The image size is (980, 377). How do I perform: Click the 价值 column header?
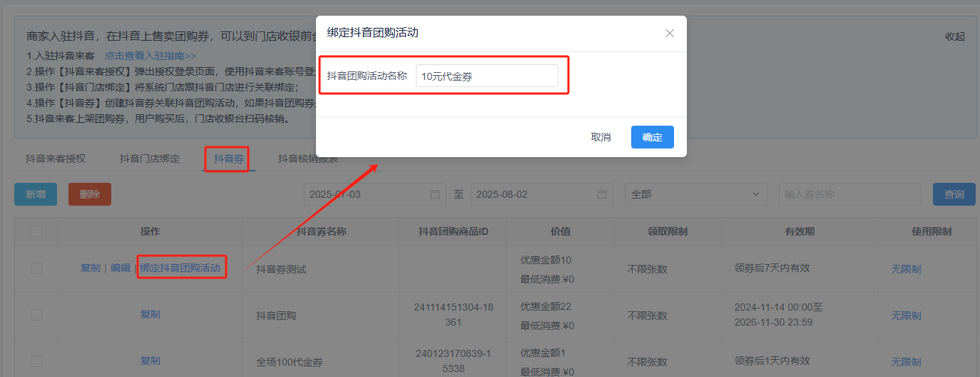561,231
